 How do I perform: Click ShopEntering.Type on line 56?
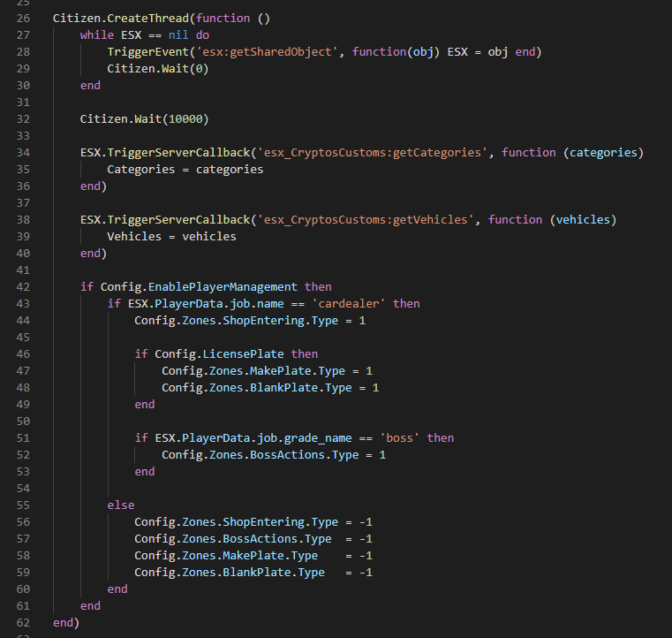coord(280,522)
